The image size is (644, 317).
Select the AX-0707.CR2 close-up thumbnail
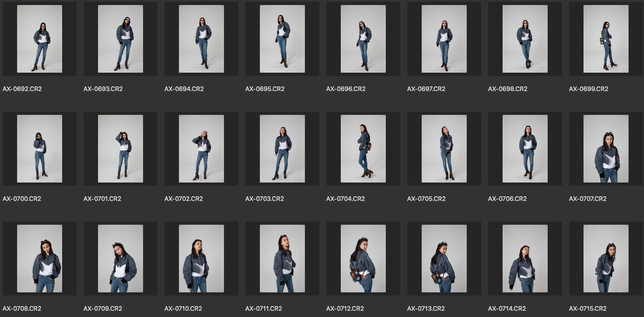606,149
